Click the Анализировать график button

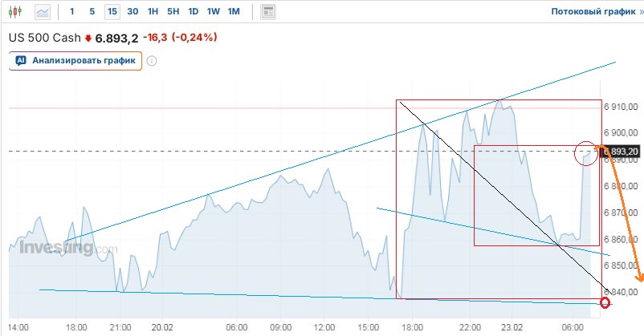click(x=75, y=60)
